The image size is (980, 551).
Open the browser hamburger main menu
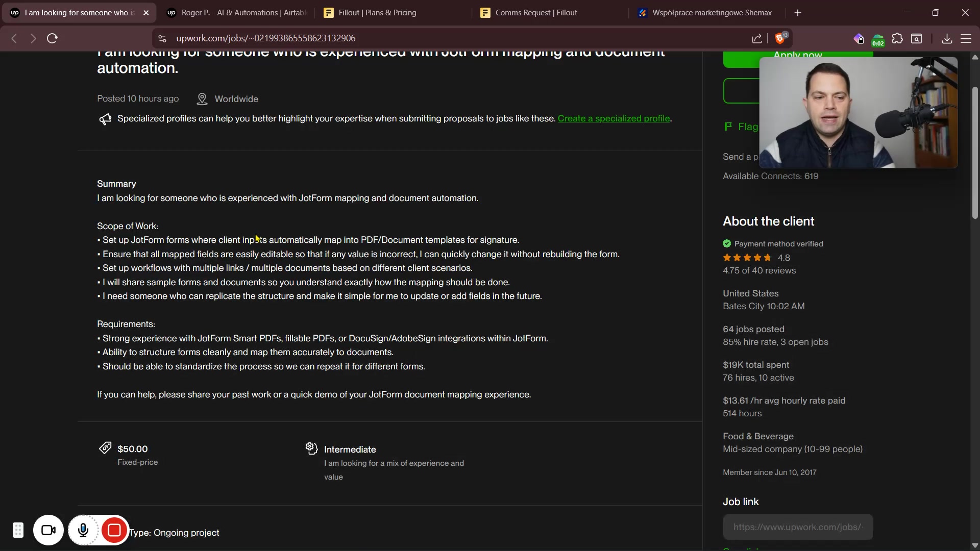pyautogui.click(x=966, y=39)
